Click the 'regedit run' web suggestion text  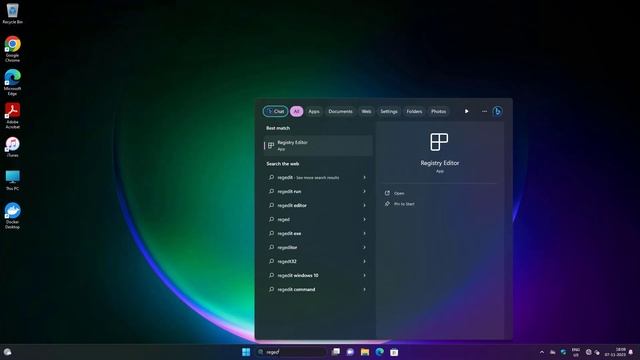pyautogui.click(x=289, y=191)
